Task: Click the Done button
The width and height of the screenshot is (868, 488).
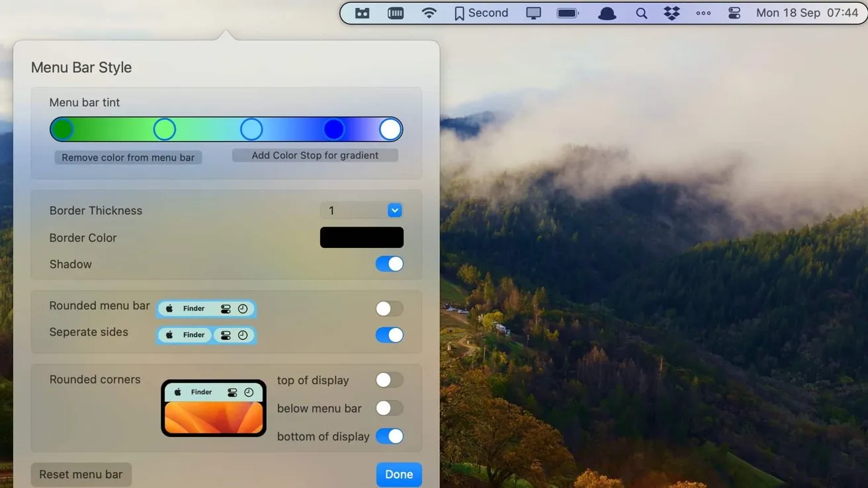Action: (399, 474)
